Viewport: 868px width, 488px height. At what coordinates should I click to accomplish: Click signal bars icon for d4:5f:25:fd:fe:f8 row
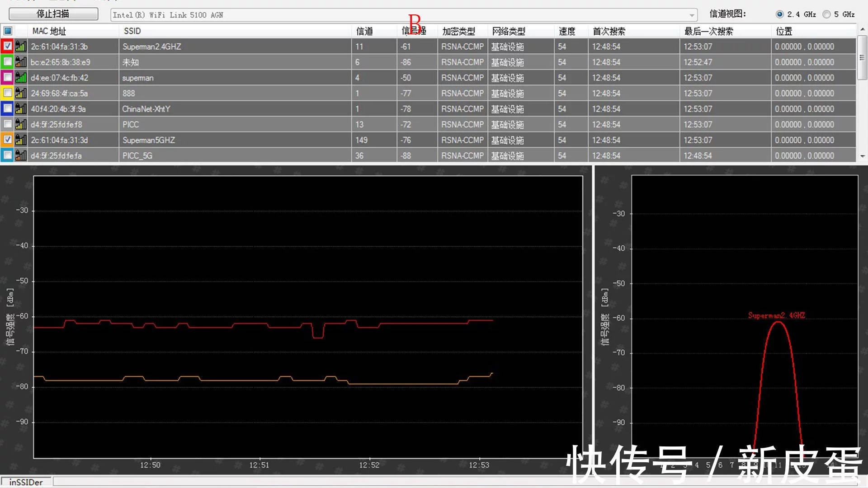tap(21, 124)
